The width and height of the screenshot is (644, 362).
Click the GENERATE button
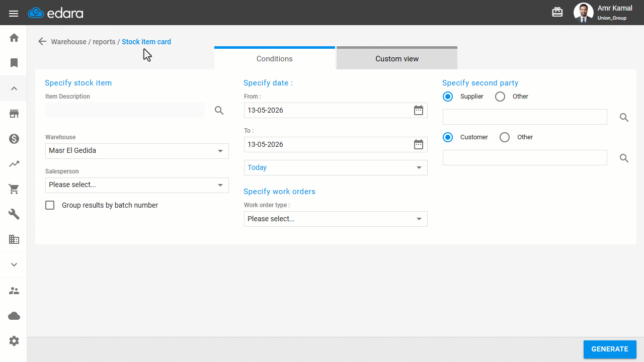point(610,349)
